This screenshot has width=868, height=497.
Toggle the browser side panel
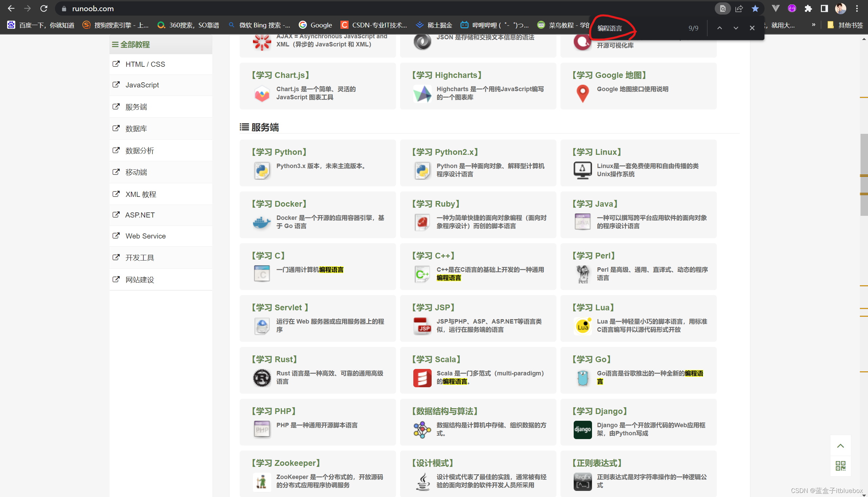[x=824, y=8]
